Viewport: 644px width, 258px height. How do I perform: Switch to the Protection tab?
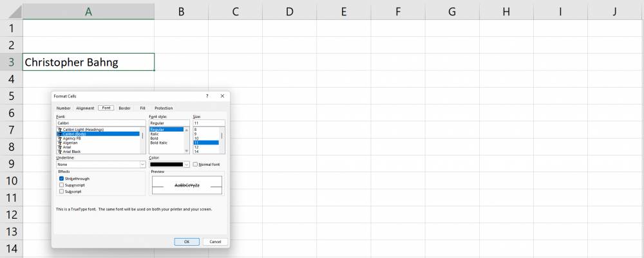(164, 108)
